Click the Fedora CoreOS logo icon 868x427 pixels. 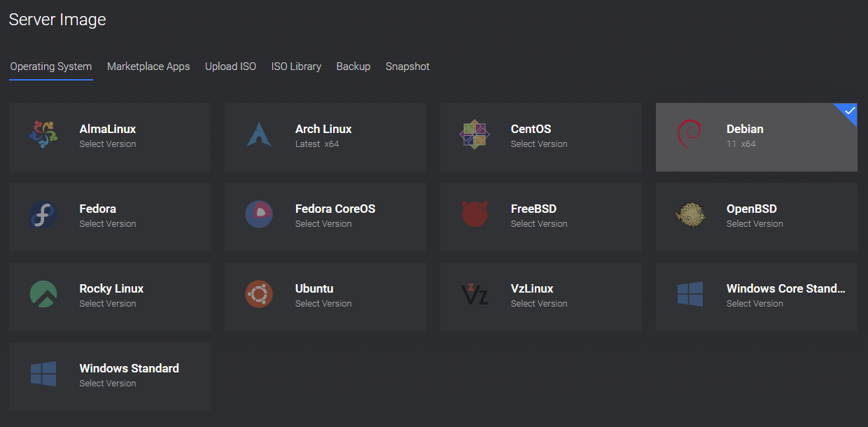click(x=259, y=214)
